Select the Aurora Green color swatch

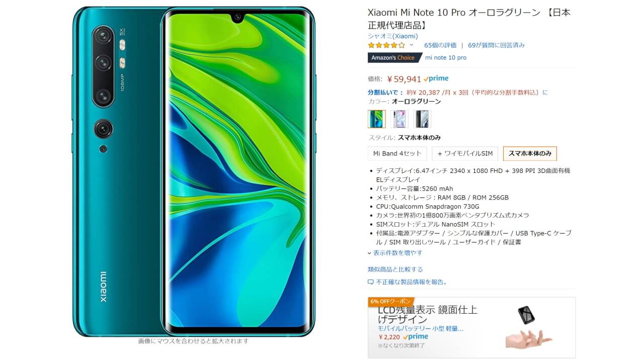(377, 119)
